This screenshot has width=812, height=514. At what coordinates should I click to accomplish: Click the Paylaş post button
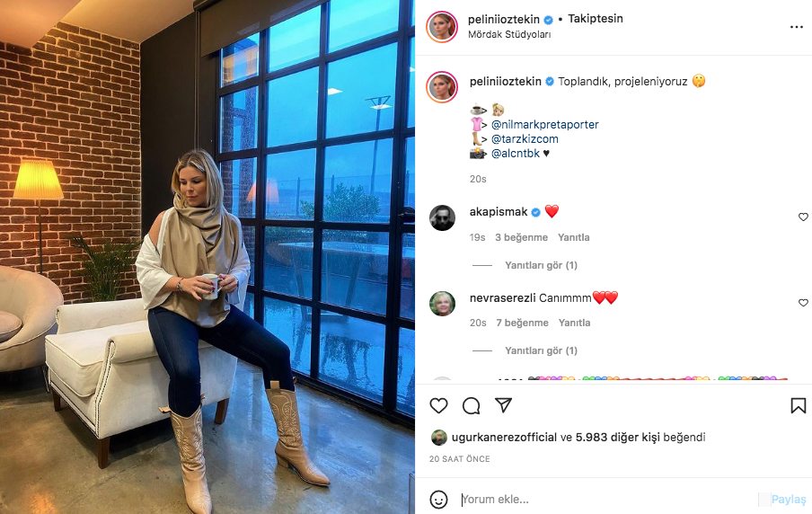pos(789,500)
